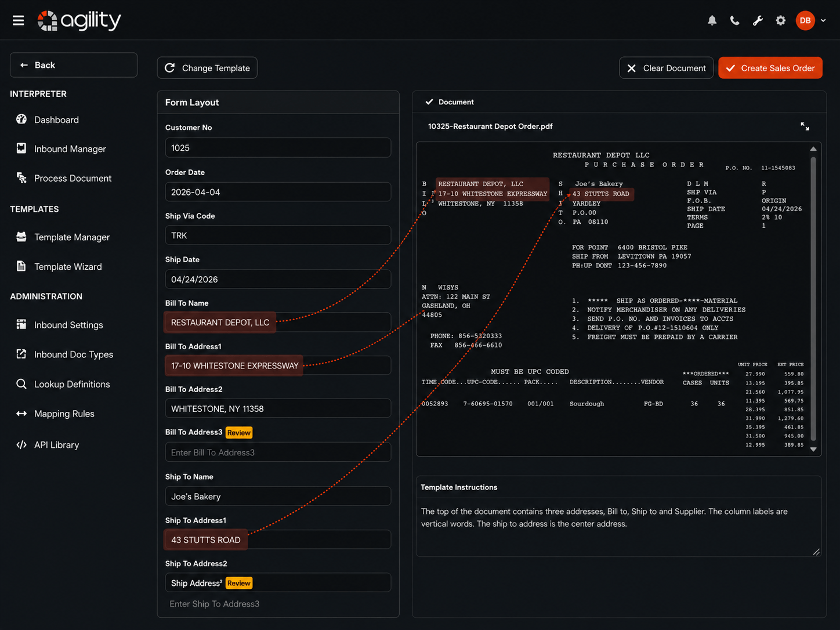Click the Process Document icon
This screenshot has height=630, width=840.
pyautogui.click(x=21, y=178)
